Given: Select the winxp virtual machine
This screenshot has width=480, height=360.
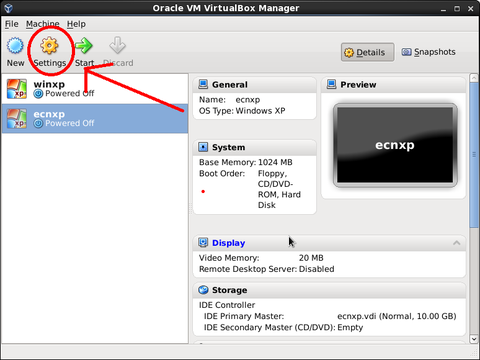Looking at the screenshot, I should click(x=95, y=89).
